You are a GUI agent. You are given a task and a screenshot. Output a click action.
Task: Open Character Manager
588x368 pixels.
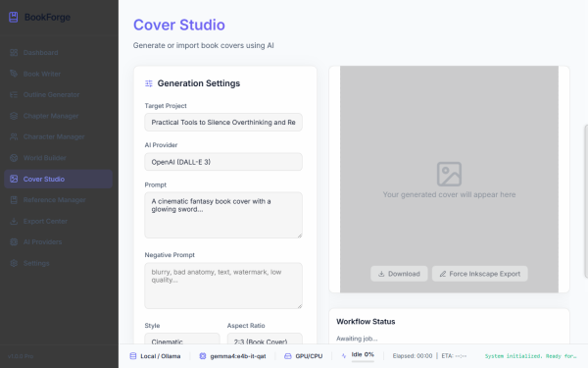tap(58, 136)
